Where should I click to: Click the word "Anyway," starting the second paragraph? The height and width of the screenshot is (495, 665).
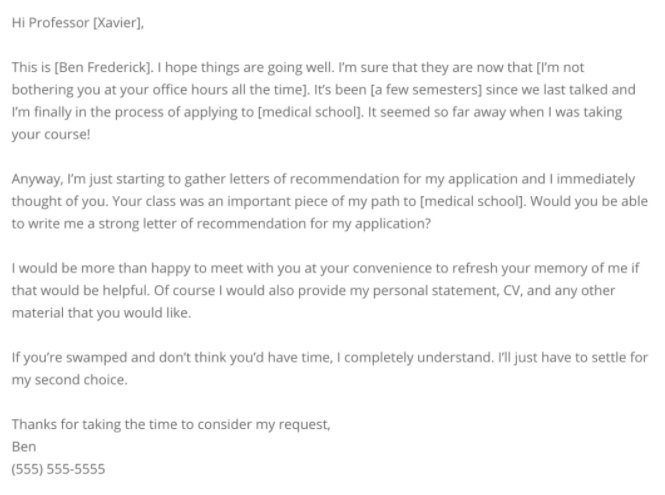tap(37, 179)
